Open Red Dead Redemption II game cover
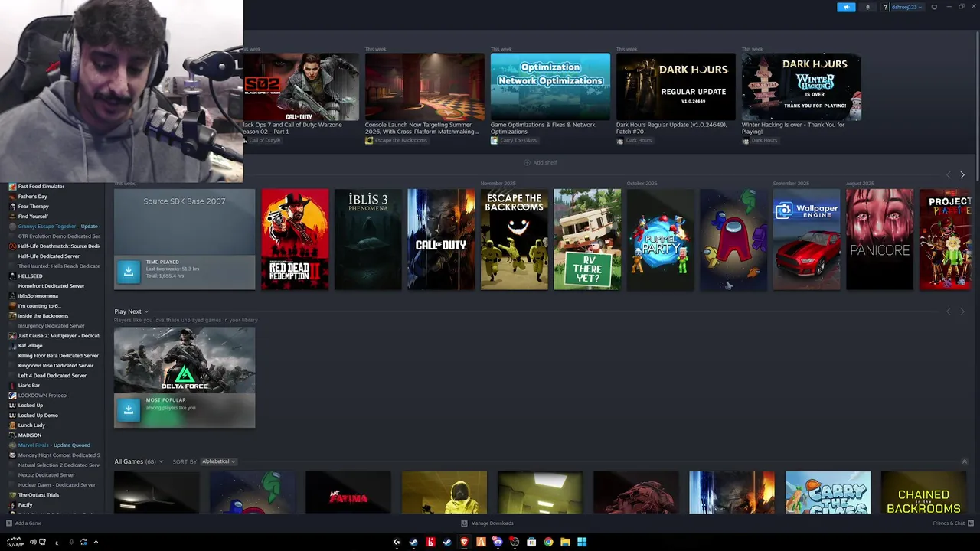Image resolution: width=980 pixels, height=551 pixels. click(x=295, y=240)
